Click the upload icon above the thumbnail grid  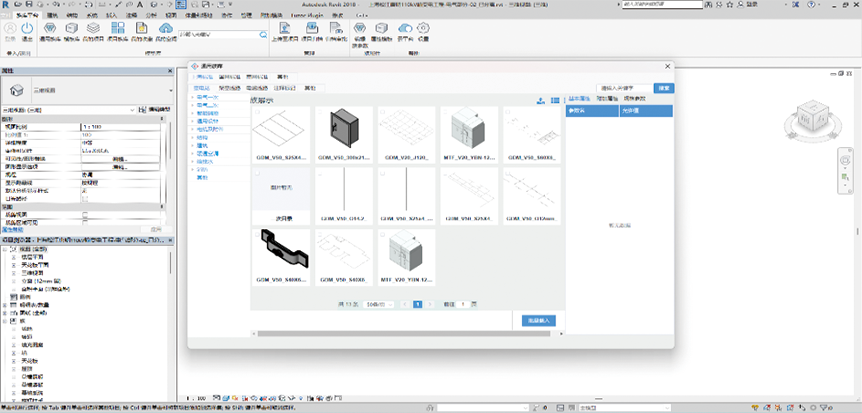pos(541,100)
